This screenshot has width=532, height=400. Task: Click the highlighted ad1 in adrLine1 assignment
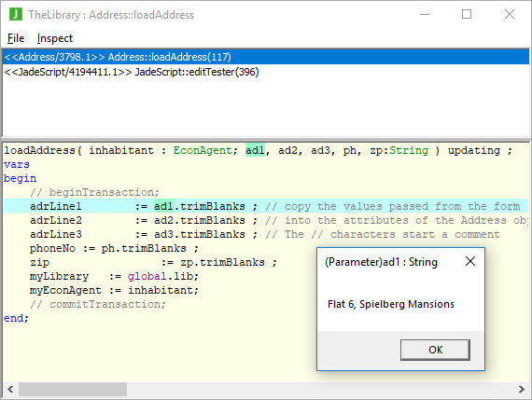tap(163, 206)
